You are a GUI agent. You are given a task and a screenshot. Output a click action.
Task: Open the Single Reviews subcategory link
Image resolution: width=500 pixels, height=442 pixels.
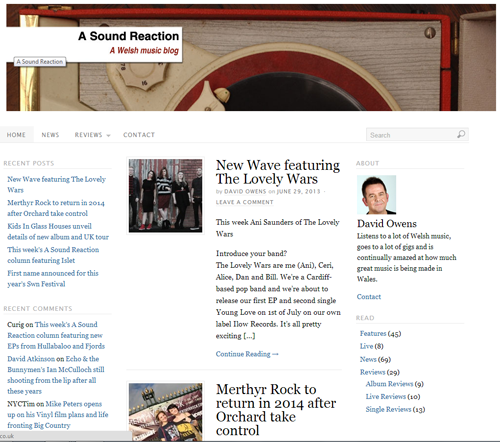[x=388, y=409]
